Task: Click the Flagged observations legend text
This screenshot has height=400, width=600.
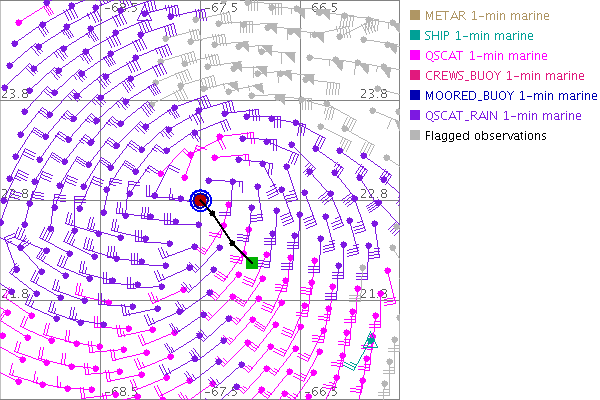Action: pos(486,136)
